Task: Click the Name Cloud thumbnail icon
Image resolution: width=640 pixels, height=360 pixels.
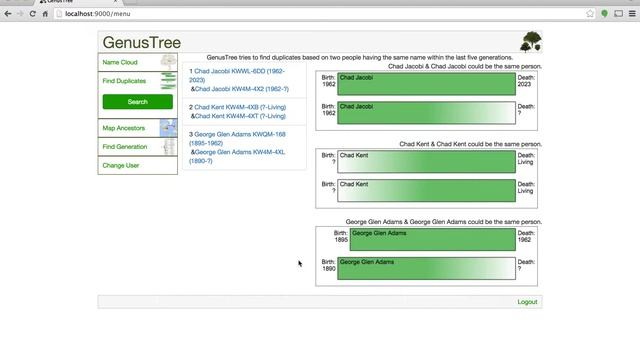Action: point(168,62)
